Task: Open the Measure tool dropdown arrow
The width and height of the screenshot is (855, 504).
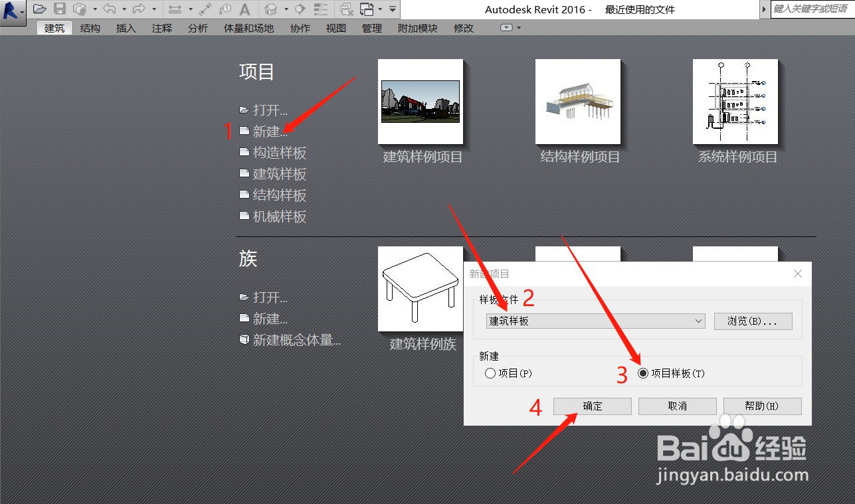Action: point(190,9)
